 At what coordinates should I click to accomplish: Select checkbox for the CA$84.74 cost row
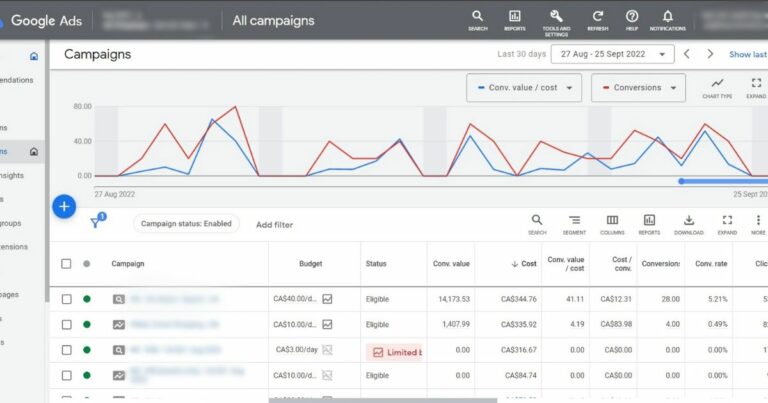click(66, 375)
